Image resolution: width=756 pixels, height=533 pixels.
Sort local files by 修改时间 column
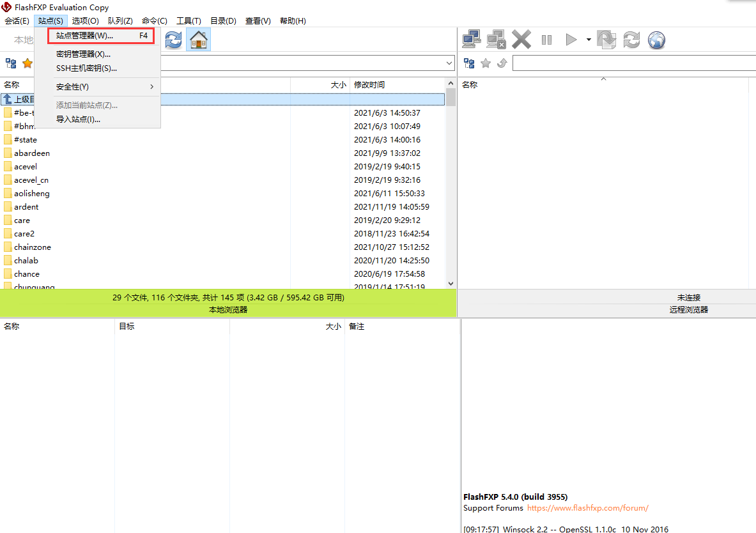tap(369, 85)
